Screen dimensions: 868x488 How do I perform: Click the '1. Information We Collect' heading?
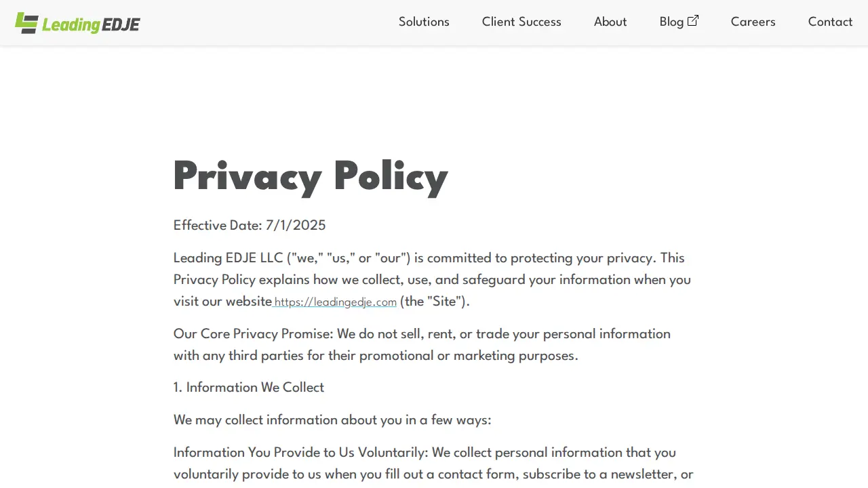point(249,388)
